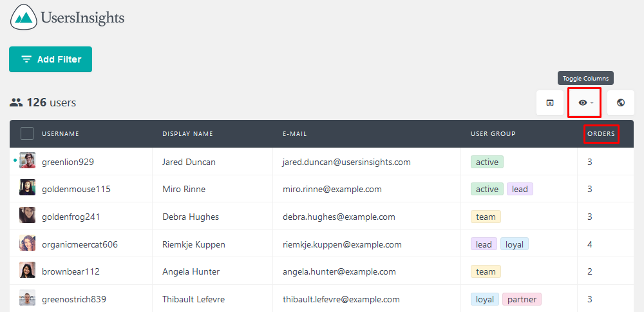Select the Miro Rinne display name
This screenshot has height=312, width=644.
point(184,189)
